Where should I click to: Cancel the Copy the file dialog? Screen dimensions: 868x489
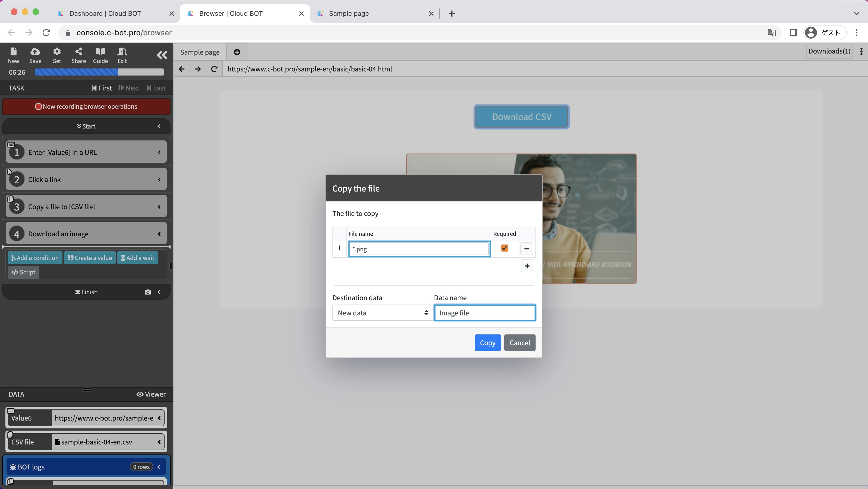(519, 343)
